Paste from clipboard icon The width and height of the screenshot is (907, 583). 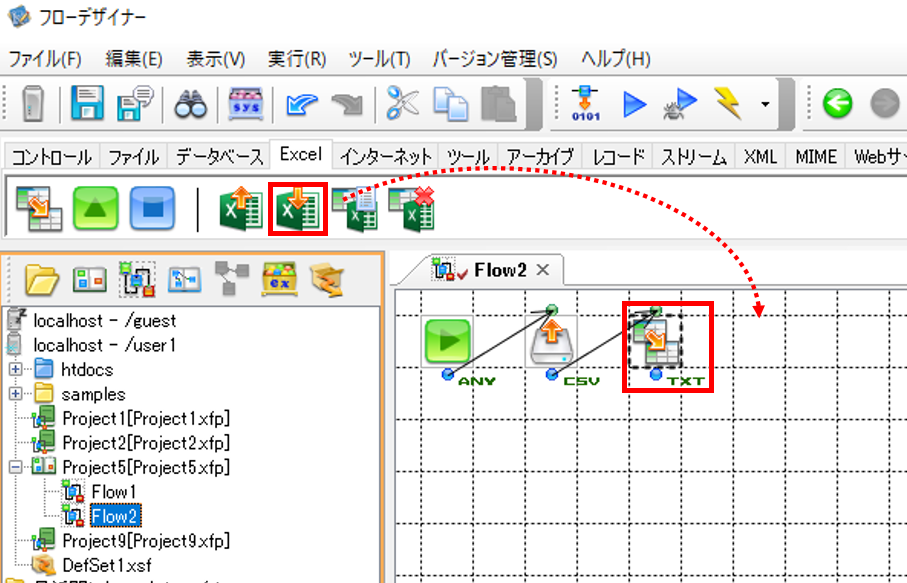tap(498, 104)
